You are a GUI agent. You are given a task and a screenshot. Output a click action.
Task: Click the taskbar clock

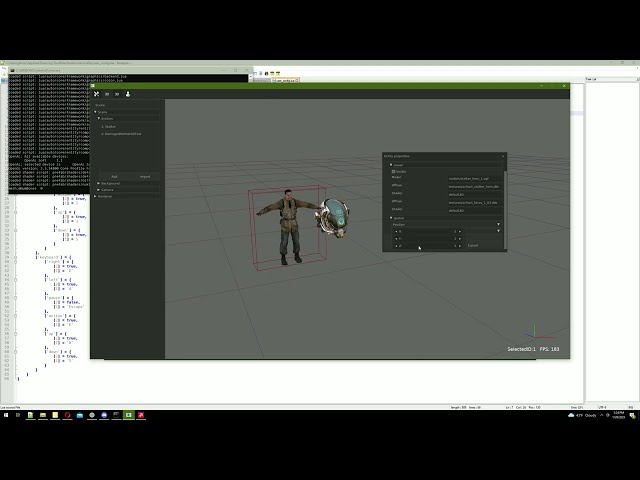[x=619, y=415]
